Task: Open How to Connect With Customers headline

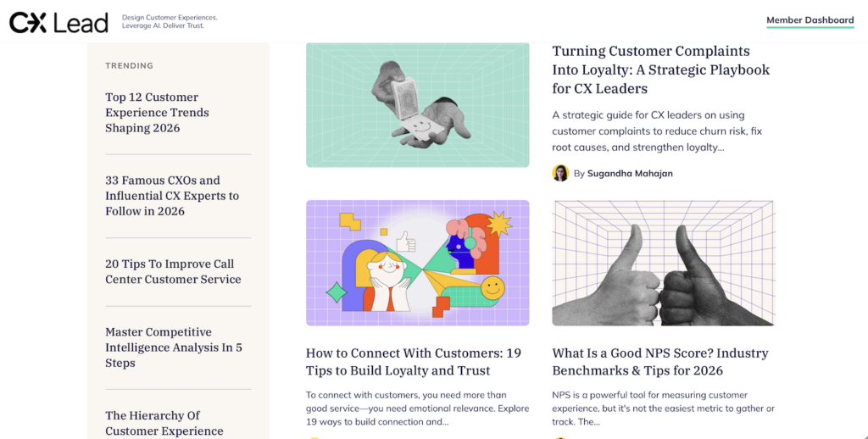Action: tap(413, 362)
